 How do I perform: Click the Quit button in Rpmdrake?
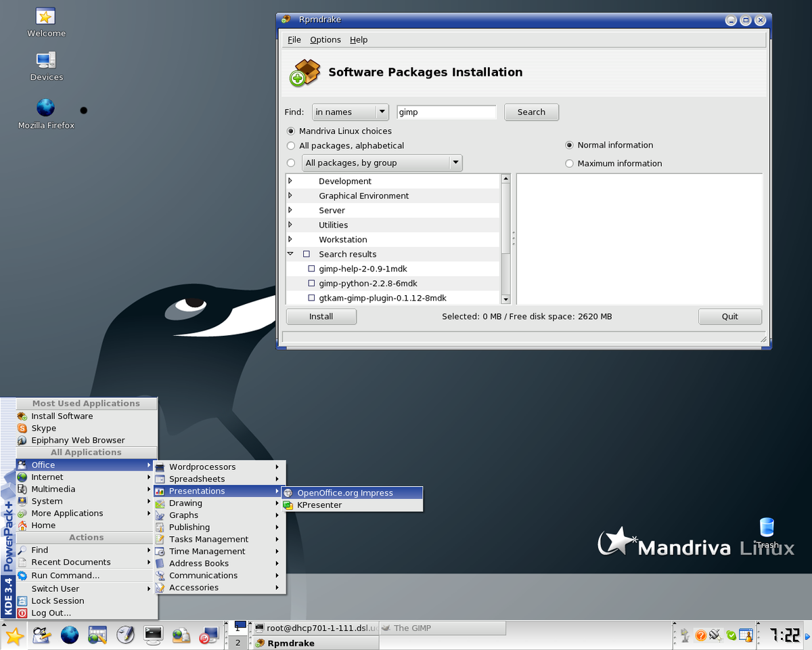(729, 316)
